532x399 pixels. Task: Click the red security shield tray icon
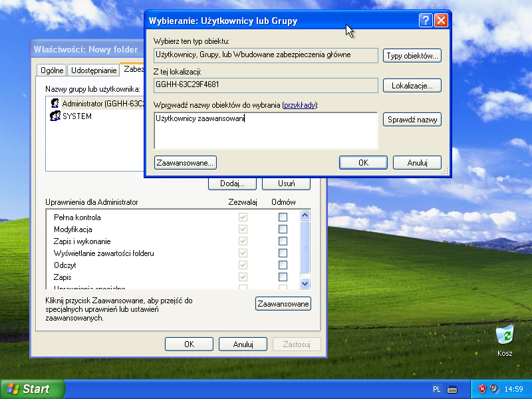point(482,389)
